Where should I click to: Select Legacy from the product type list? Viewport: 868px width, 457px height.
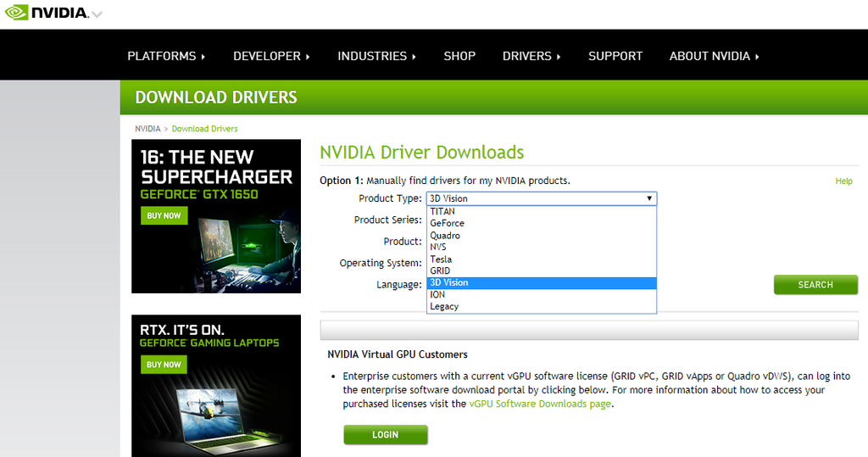(542, 307)
